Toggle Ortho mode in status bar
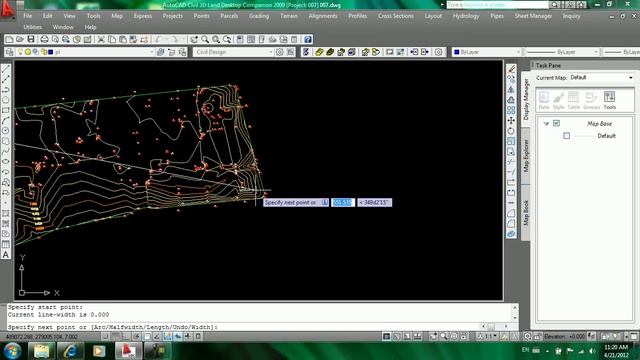The height and width of the screenshot is (360, 640). coord(126,336)
